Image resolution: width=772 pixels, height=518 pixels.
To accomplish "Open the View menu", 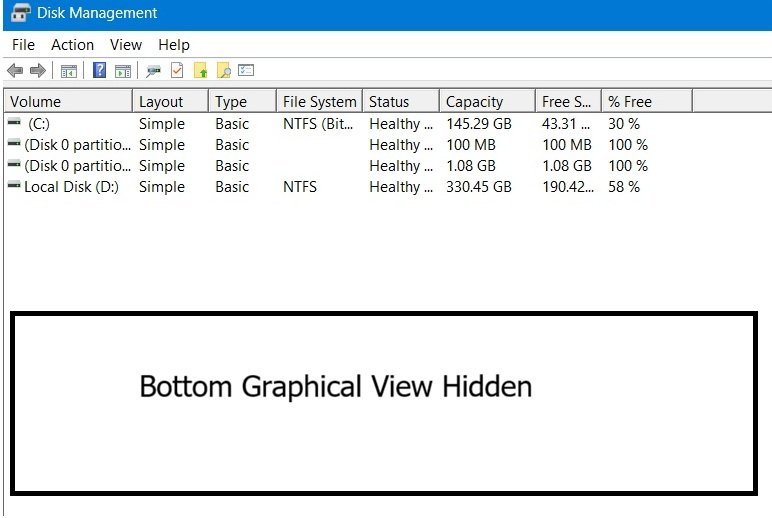I will pos(126,45).
